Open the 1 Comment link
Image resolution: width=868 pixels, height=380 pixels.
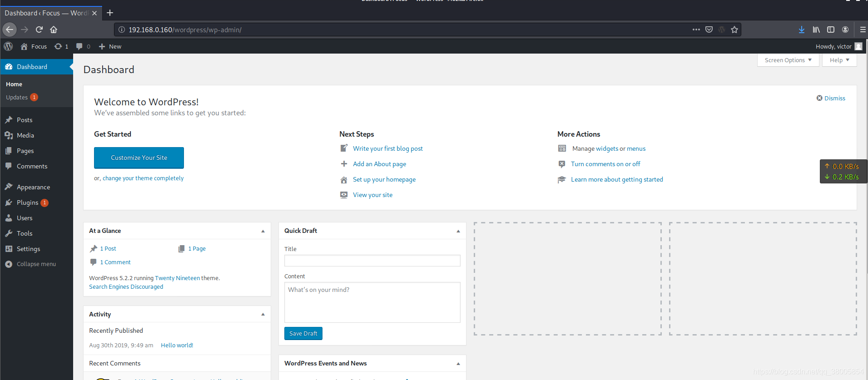click(x=115, y=262)
